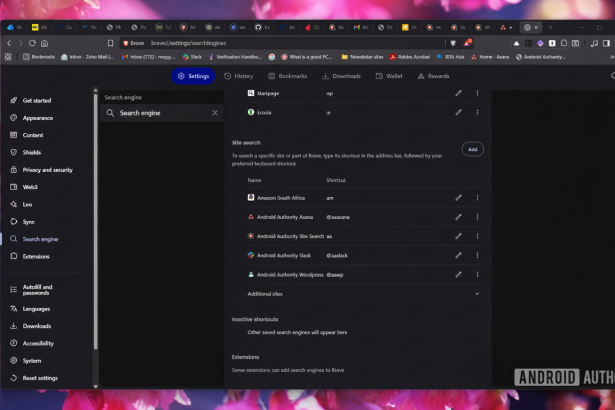615x410 pixels.
Task: Click the Search engine settings search field
Action: tap(160, 113)
